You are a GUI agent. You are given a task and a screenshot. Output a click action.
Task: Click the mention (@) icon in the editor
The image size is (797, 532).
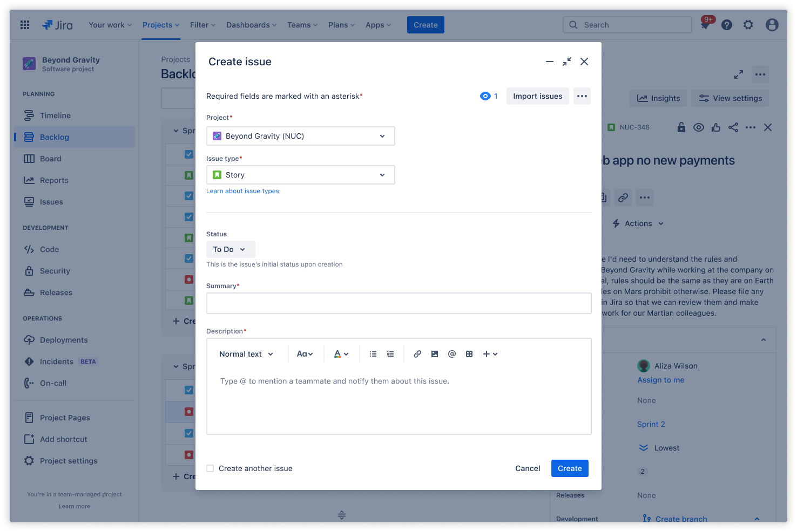[x=452, y=353]
